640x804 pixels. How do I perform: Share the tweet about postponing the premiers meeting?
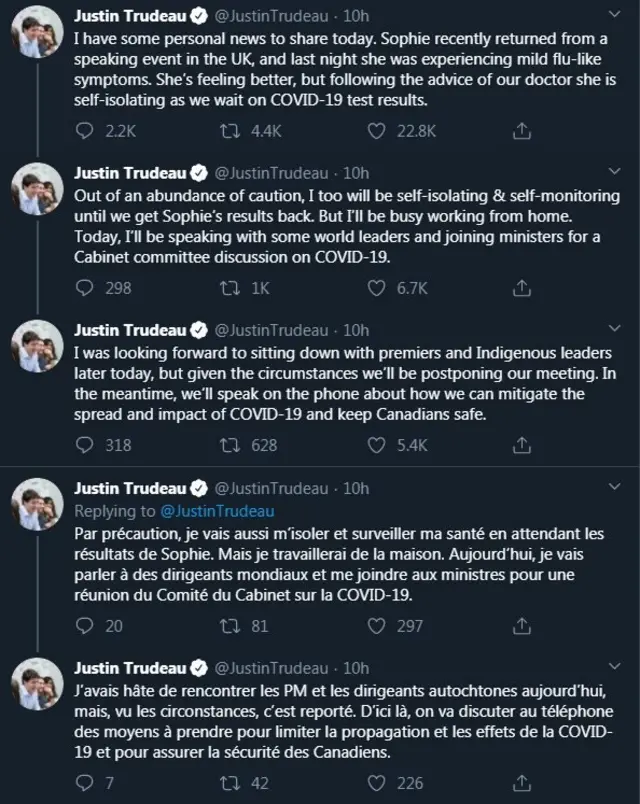click(521, 445)
